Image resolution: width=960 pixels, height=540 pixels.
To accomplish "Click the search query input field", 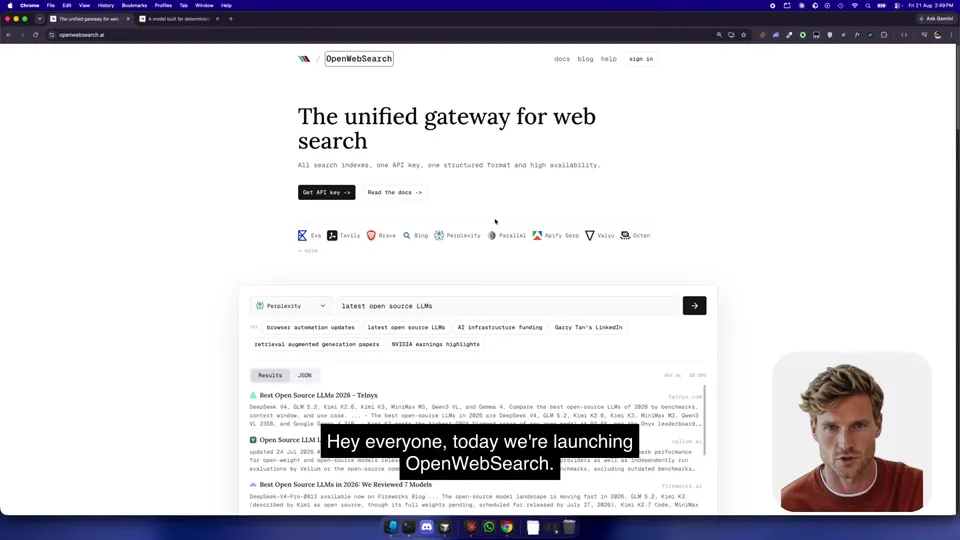I will 508,306.
